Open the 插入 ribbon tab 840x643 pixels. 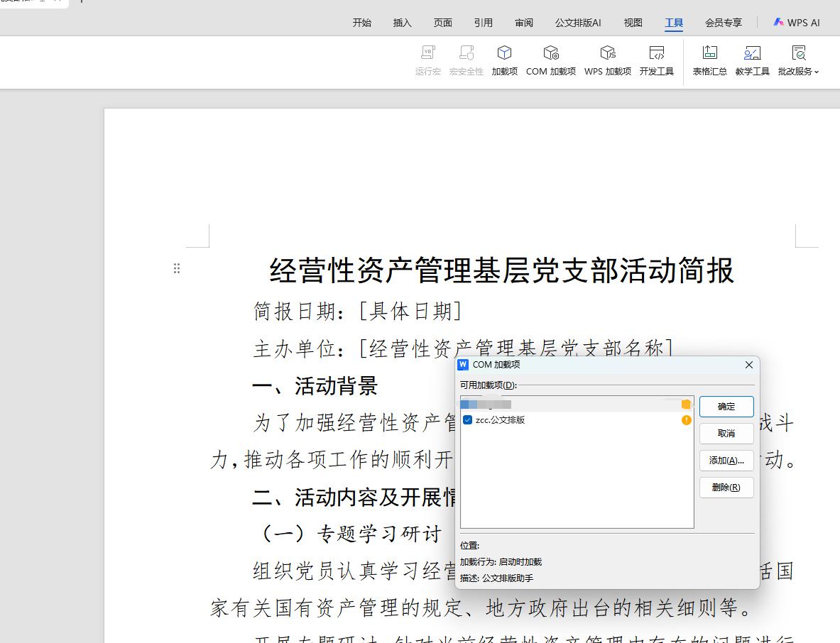403,23
